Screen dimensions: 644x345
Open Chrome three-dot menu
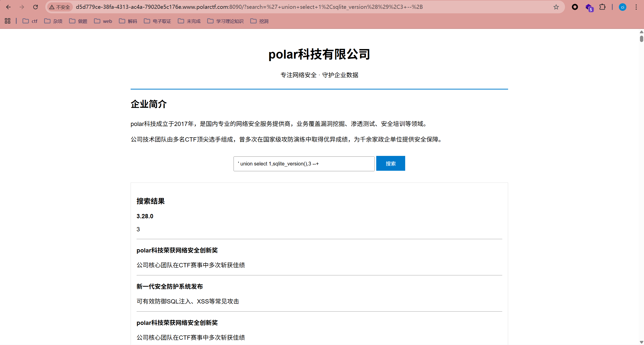(x=636, y=7)
